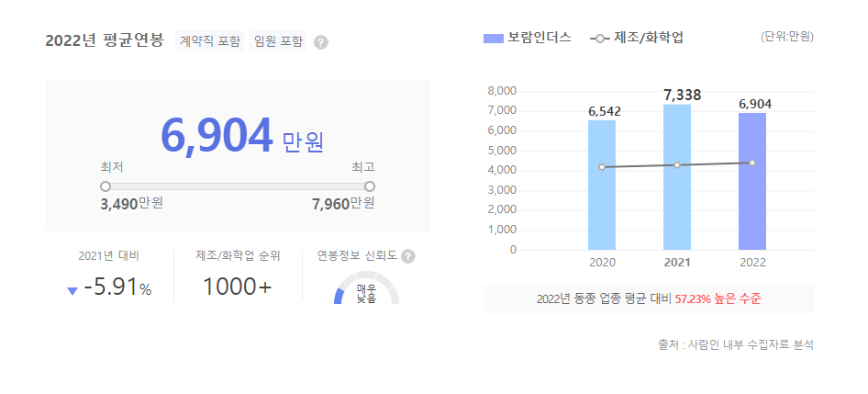Click the help icon beside 임원 포함
The image size is (868, 394).
320,42
